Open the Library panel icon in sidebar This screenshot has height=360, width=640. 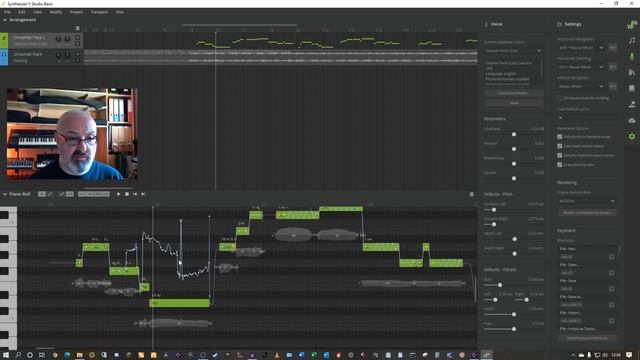click(632, 72)
